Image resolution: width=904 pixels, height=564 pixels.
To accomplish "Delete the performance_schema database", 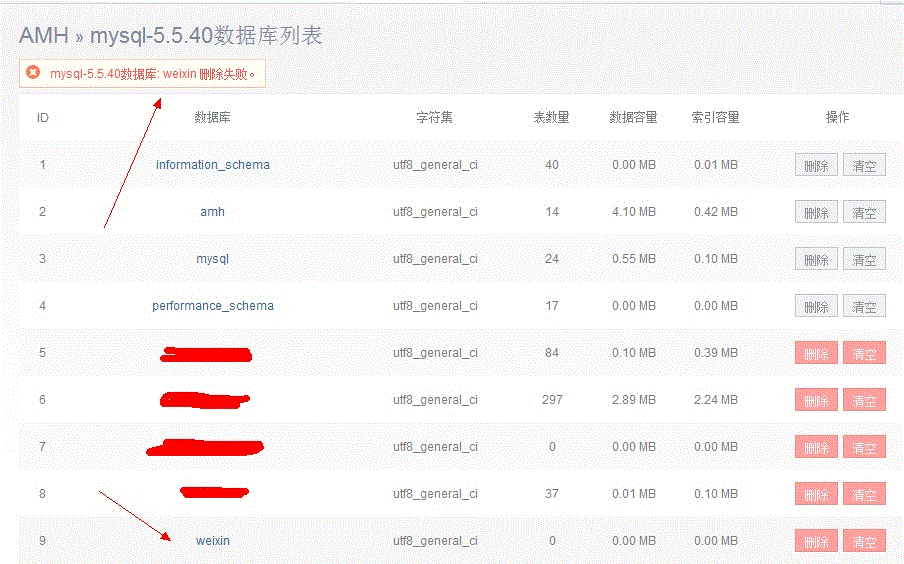I will [816, 307].
